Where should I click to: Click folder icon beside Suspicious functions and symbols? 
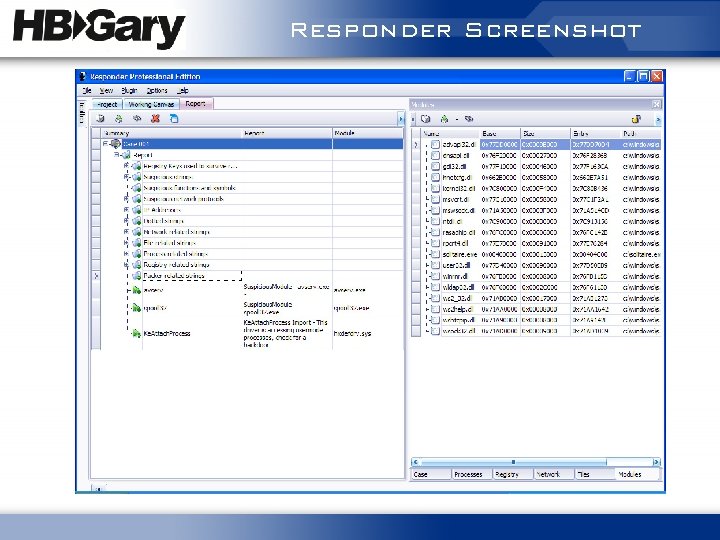(x=136, y=188)
